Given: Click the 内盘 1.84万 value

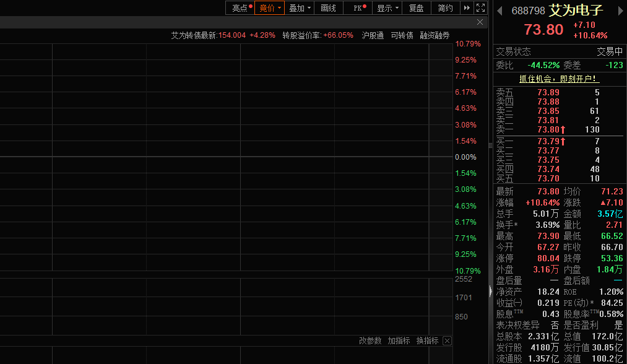Looking at the screenshot, I should tap(610, 270).
